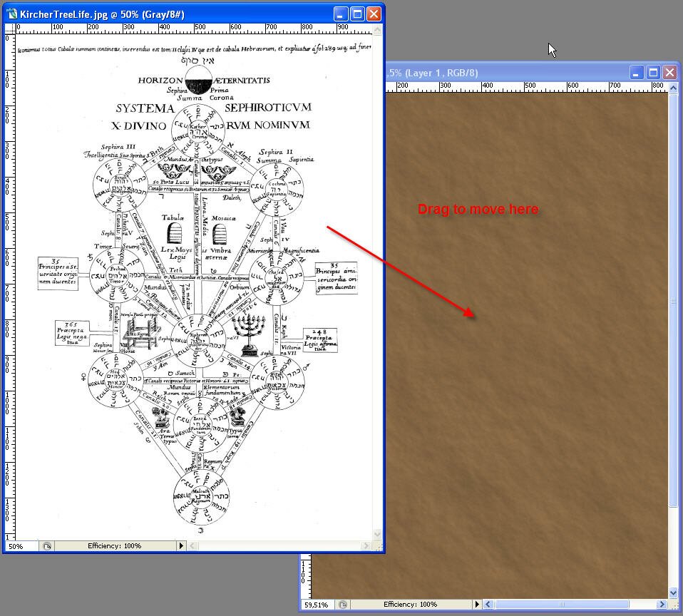This screenshot has width=683, height=616.
Task: Minimize the Layer 1 RGB/8 window
Action: tap(637, 73)
